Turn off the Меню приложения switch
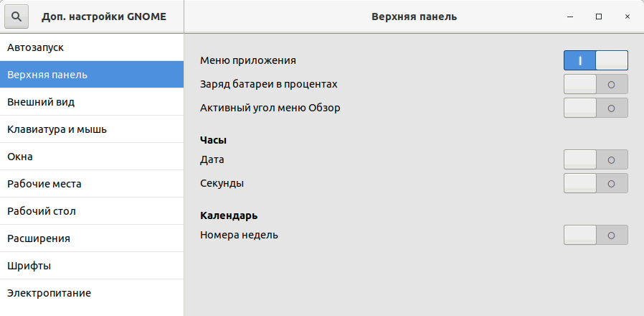The width and height of the screenshot is (644, 316). coord(595,60)
